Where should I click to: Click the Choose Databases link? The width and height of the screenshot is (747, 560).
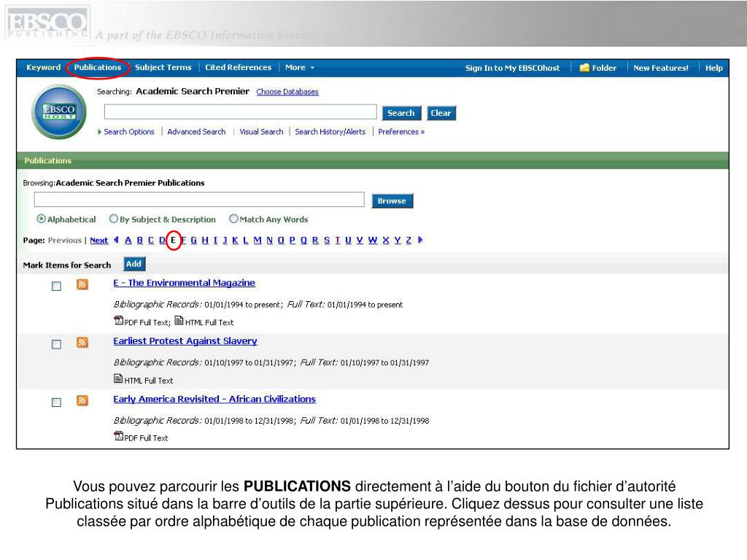(x=287, y=92)
